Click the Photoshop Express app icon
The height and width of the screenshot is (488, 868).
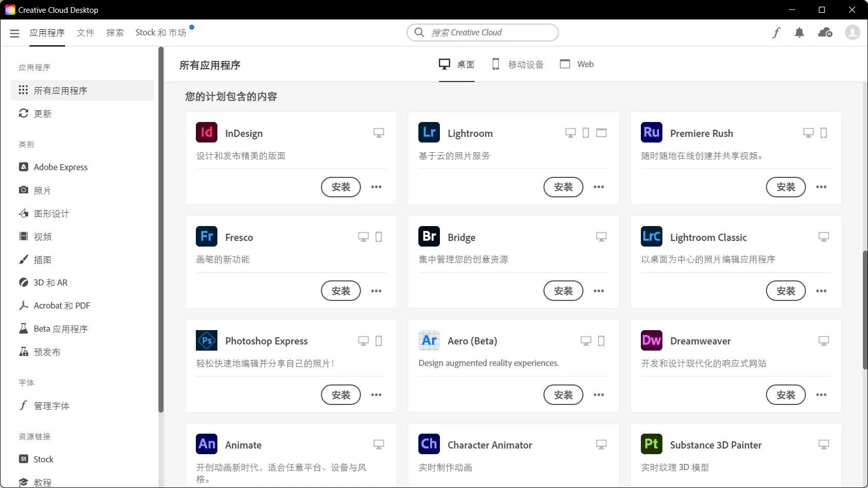tap(207, 340)
